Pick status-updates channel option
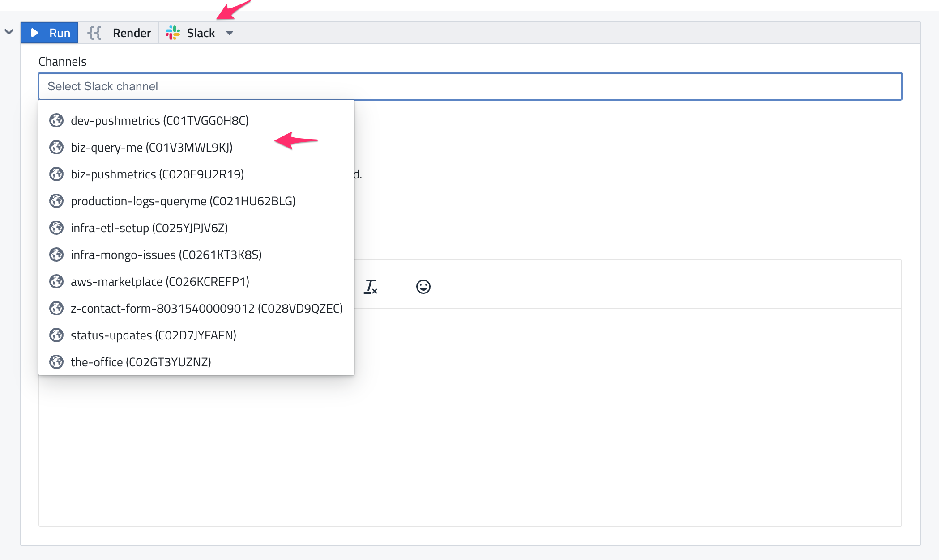Screen dimensions: 939x560 click(x=153, y=335)
